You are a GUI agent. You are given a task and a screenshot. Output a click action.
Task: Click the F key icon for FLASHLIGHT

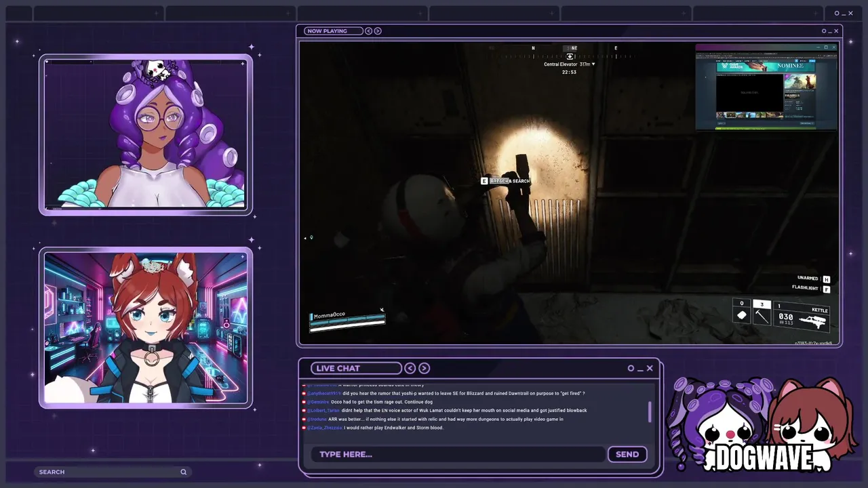coord(826,289)
